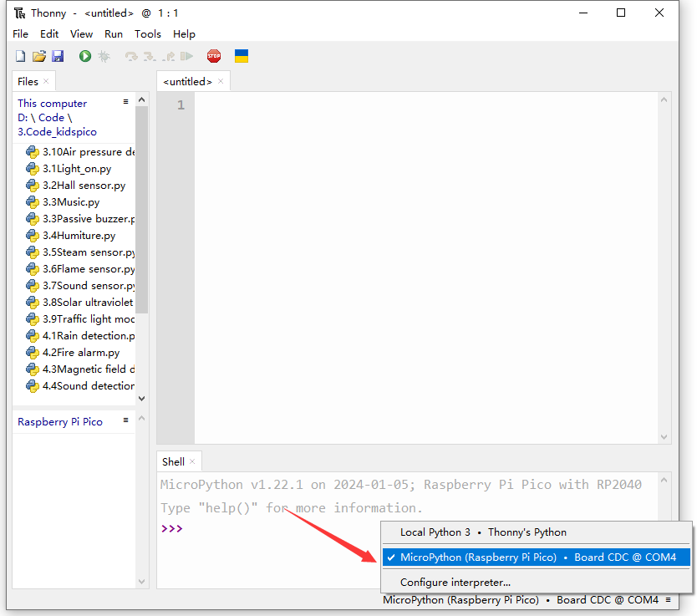Click This computer link in Files pane

tap(52, 104)
